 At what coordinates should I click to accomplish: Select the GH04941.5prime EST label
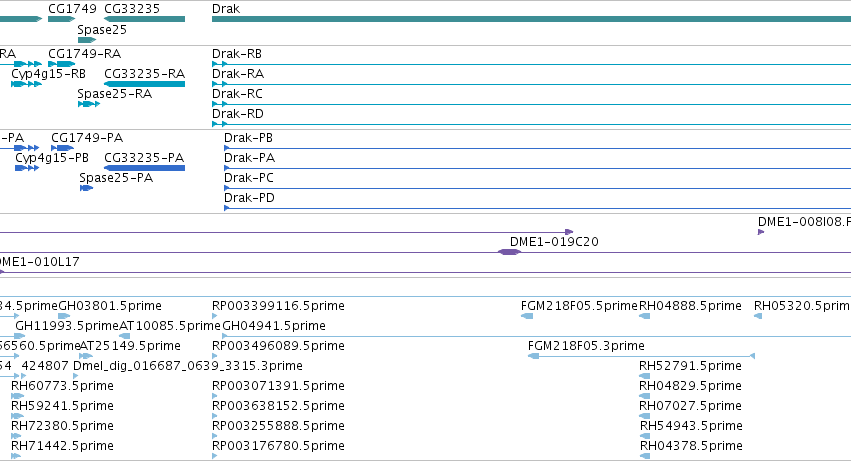274,326
